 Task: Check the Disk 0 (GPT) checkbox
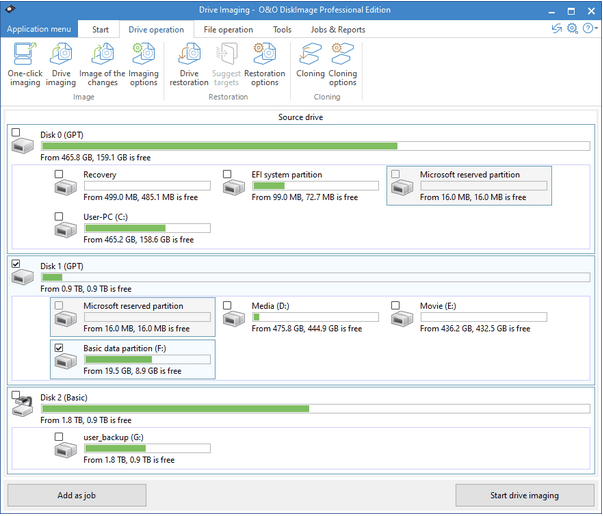click(15, 132)
